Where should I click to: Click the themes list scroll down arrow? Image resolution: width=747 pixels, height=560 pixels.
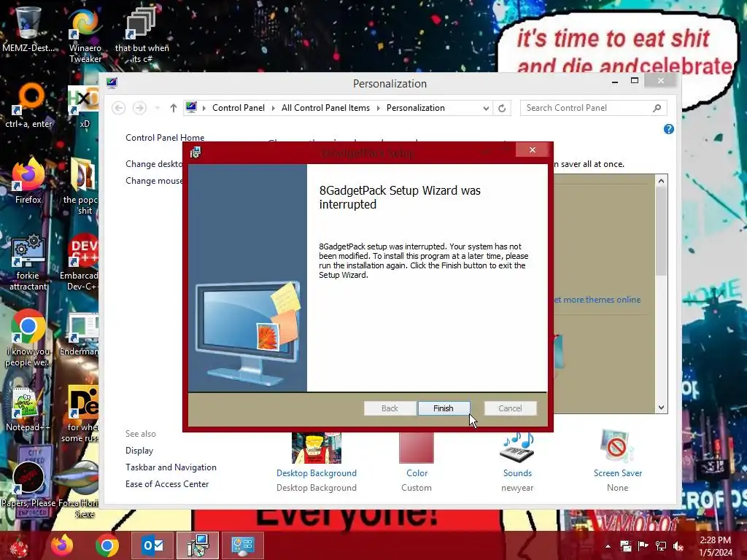pos(661,407)
